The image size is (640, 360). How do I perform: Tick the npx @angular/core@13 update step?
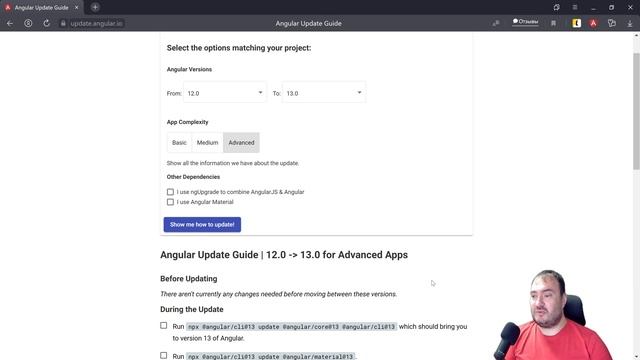point(164,325)
